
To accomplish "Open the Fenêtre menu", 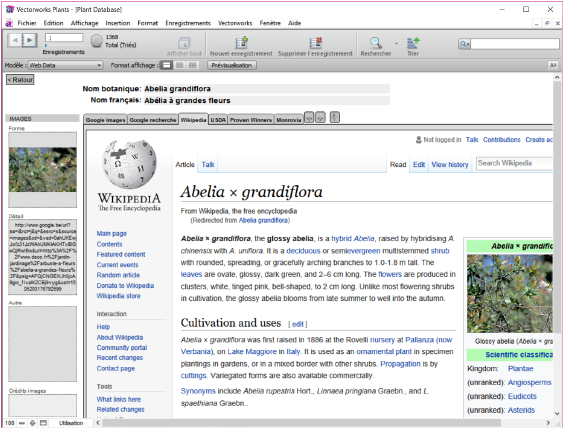I will pyautogui.click(x=270, y=23).
